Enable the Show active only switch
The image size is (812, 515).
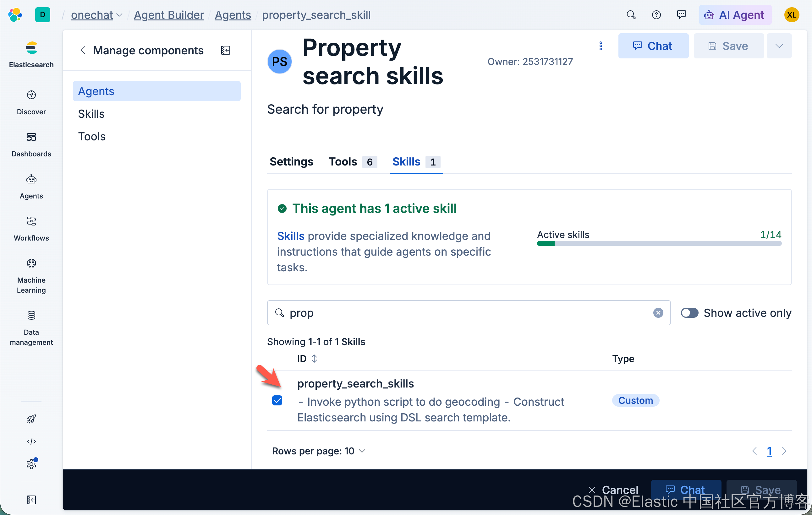[x=689, y=313]
